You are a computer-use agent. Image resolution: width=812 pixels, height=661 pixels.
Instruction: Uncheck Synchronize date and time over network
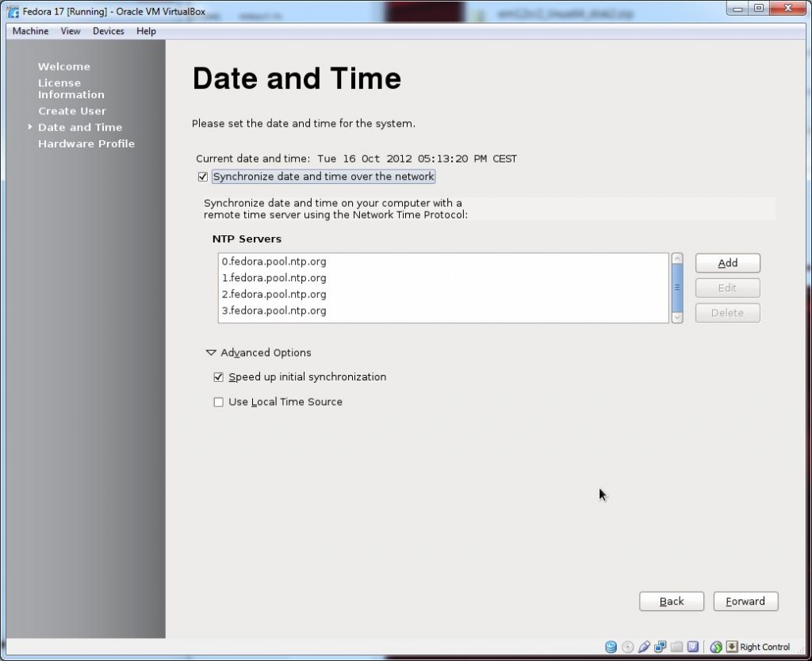(x=203, y=177)
